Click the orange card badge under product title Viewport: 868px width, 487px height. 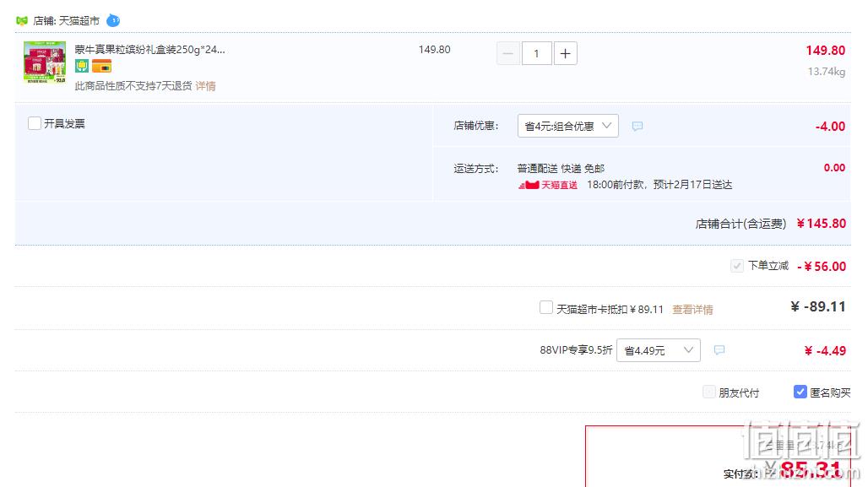pyautogui.click(x=102, y=67)
